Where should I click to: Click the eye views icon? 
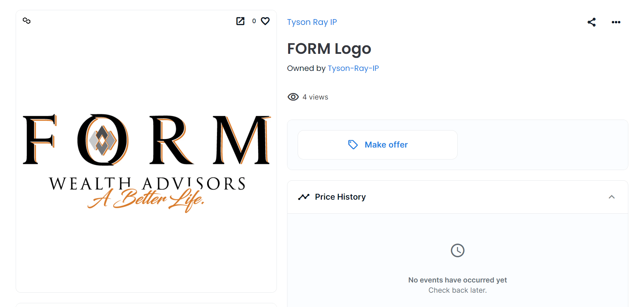click(x=293, y=97)
